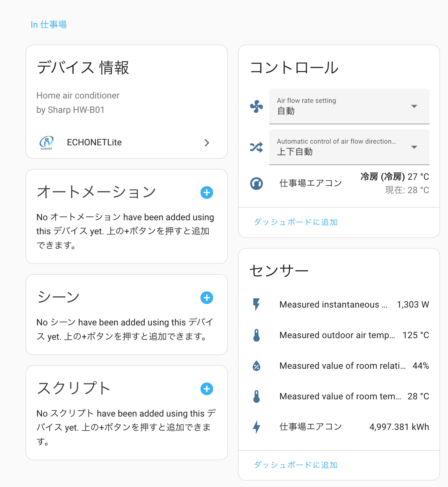This screenshot has width=448, height=487.
Task: Add a new scene with plus icon
Action: [207, 298]
